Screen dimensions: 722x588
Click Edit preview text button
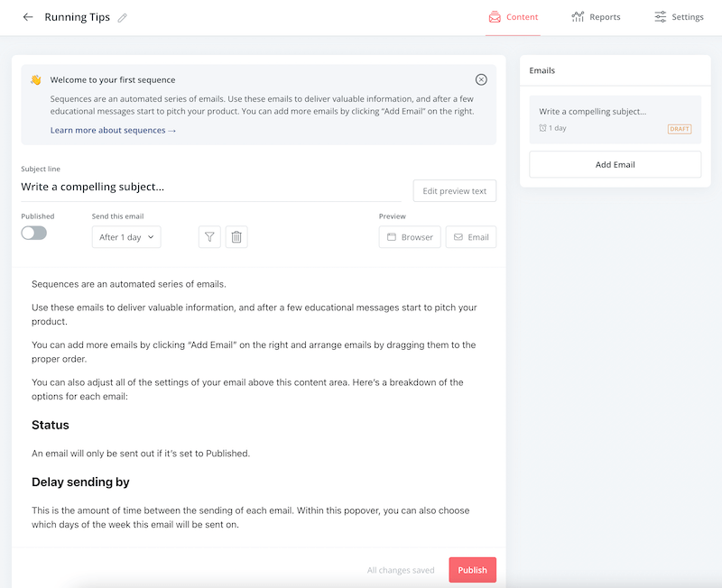454,191
